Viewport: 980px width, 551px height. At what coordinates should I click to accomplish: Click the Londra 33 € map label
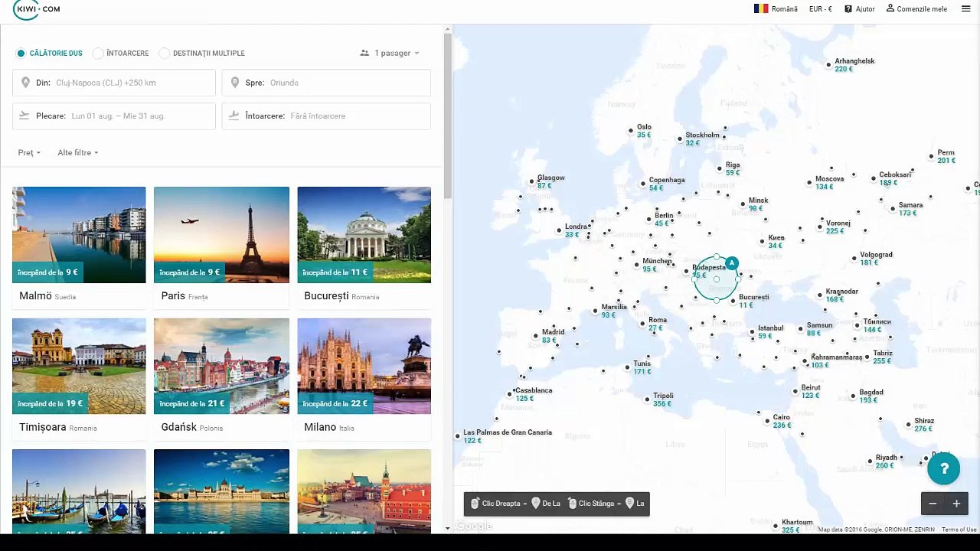(574, 230)
